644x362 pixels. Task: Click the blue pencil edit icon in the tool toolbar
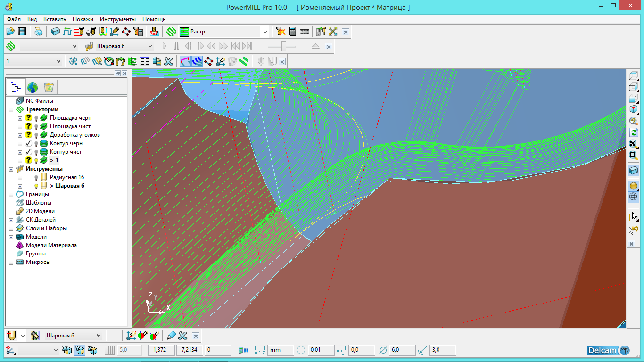click(x=171, y=336)
